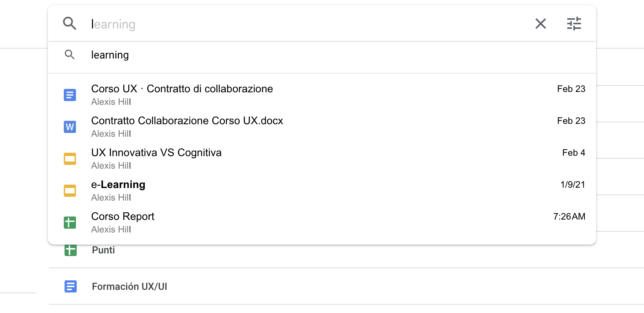Image resolution: width=644 pixels, height=313 pixels.
Task: Click in the learning search text field
Action: click(304, 24)
